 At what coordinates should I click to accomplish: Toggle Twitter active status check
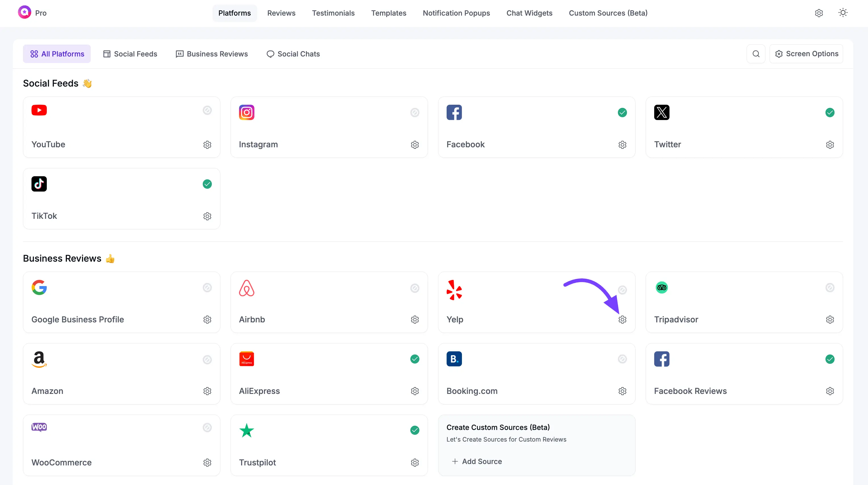tap(830, 113)
